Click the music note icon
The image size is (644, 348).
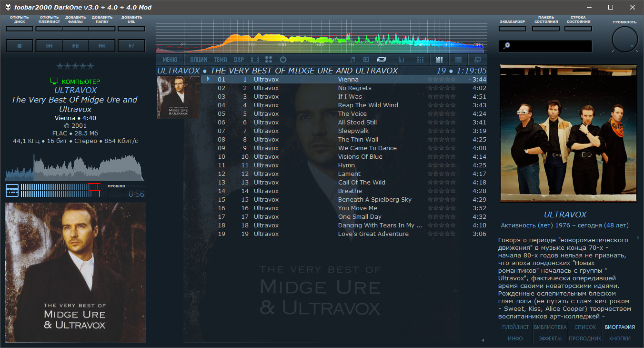tap(352, 60)
